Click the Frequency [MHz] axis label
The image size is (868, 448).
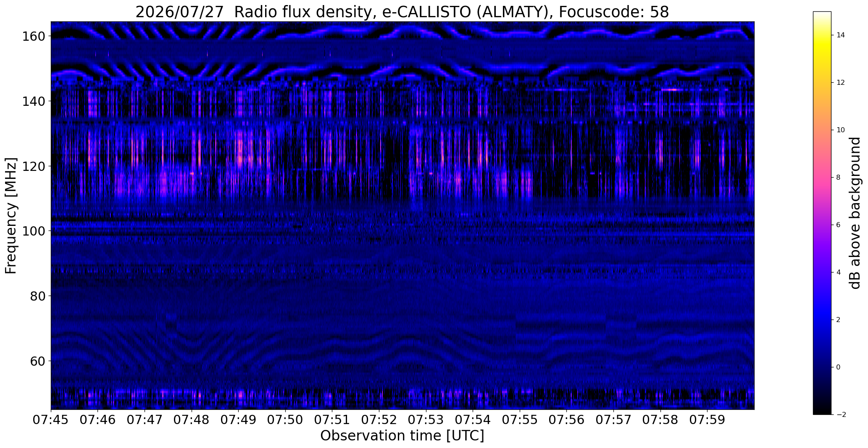(x=11, y=216)
